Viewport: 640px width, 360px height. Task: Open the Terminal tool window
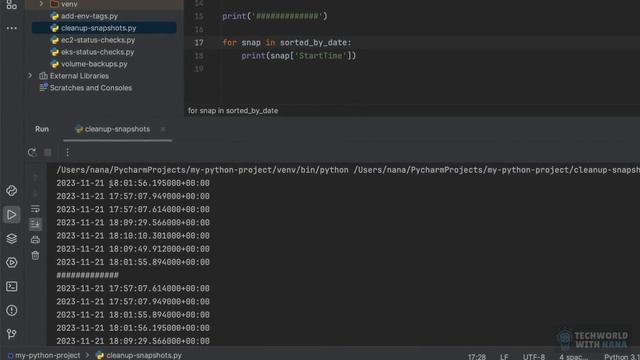coord(11,287)
